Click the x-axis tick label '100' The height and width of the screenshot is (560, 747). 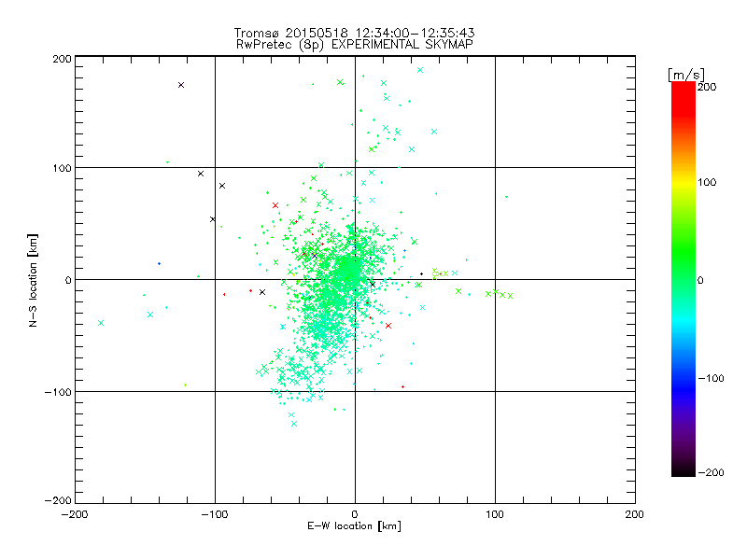(x=495, y=514)
